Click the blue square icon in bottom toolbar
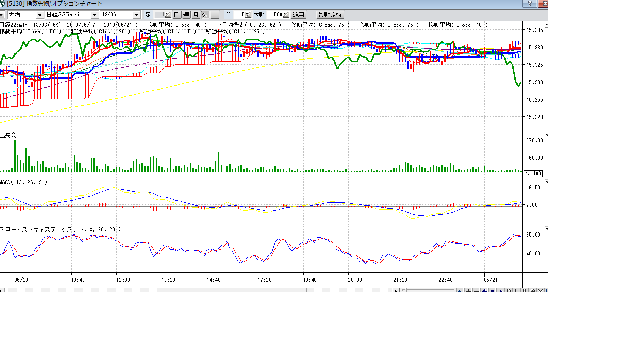This screenshot has height=362, width=644. click(x=493, y=290)
